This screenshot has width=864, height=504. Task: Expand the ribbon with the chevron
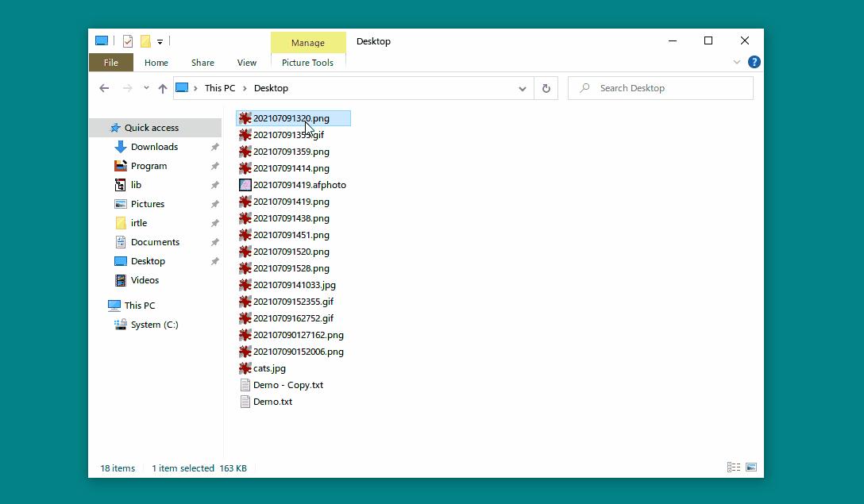coord(737,62)
